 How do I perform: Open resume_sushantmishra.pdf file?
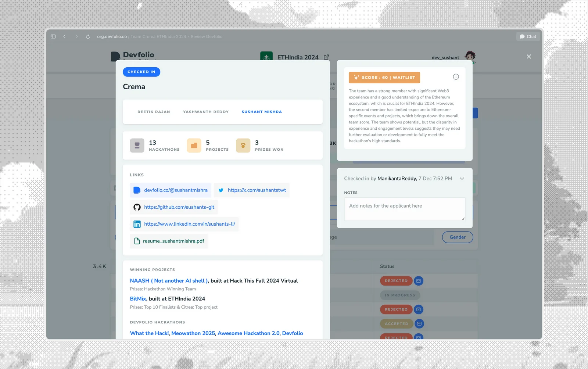coord(169,241)
